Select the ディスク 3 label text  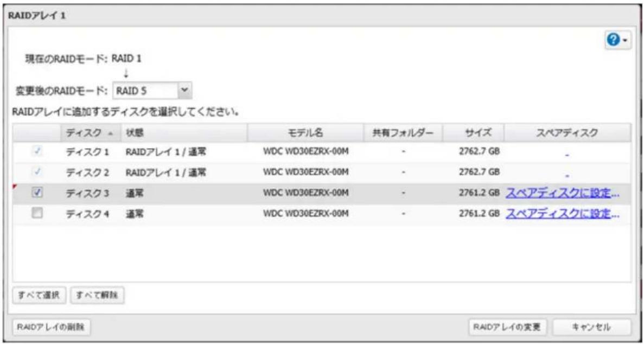pyautogui.click(x=87, y=193)
